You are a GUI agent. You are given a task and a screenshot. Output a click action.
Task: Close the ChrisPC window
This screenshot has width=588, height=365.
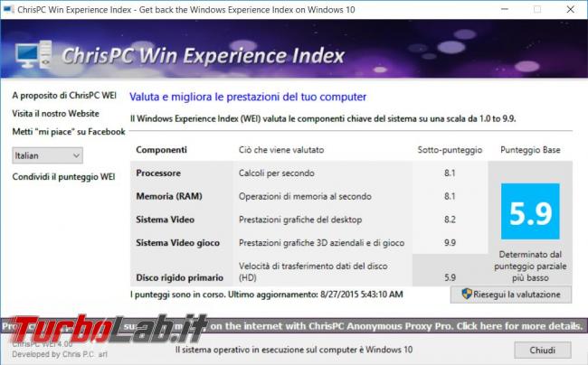[x=571, y=9]
